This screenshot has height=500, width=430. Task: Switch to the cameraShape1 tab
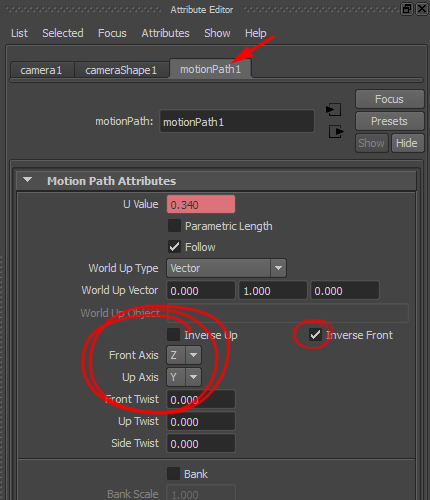pyautogui.click(x=121, y=70)
